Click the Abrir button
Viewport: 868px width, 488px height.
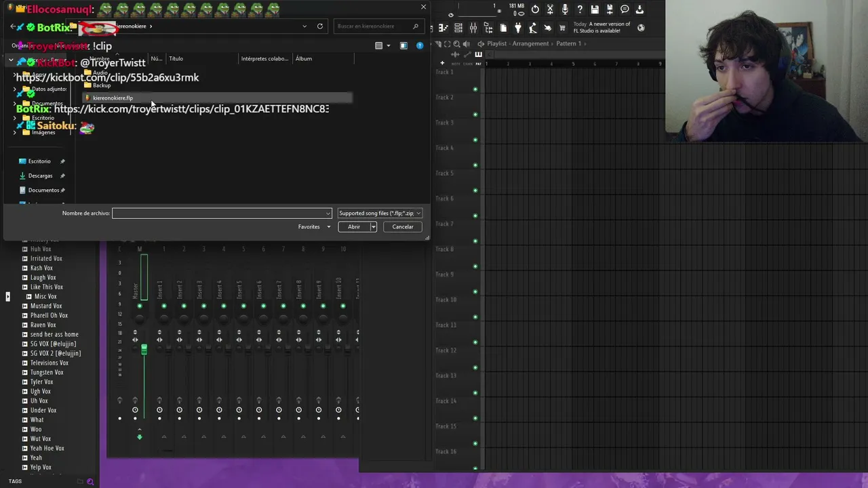click(x=354, y=227)
